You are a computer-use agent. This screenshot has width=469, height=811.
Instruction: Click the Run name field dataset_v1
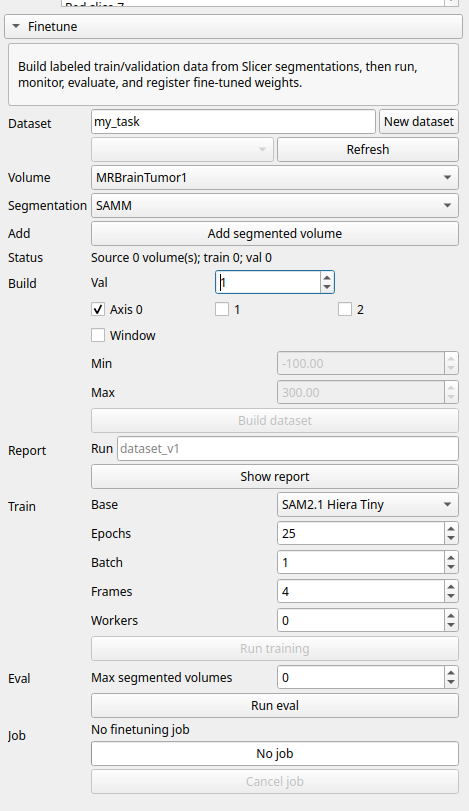[x=288, y=448]
